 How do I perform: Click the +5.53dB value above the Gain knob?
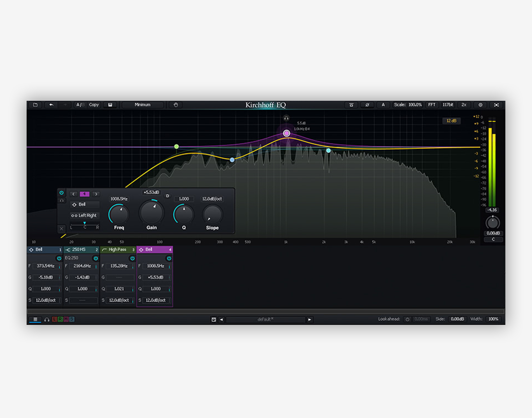pyautogui.click(x=151, y=192)
